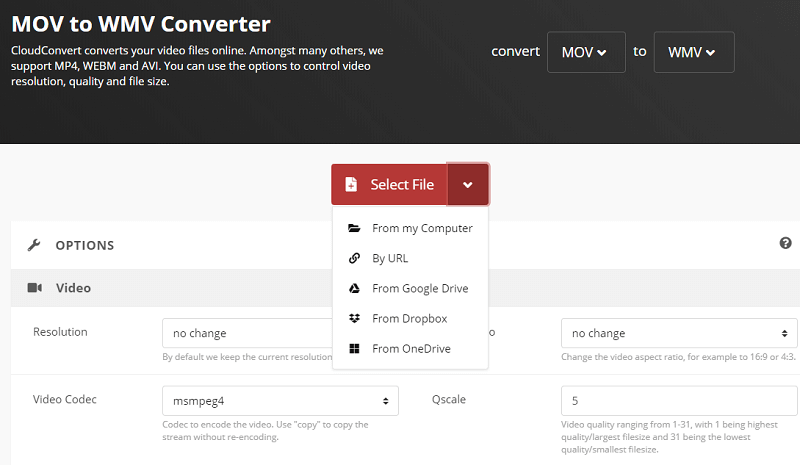This screenshot has height=465, width=800.
Task: Click the file-plus icon on Select File
Action: point(351,185)
